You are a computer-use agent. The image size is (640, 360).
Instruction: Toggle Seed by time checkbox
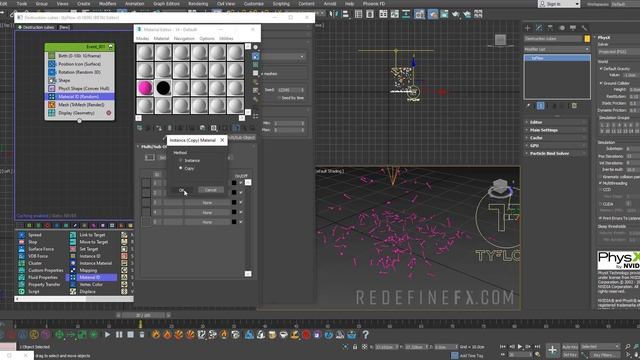click(280, 98)
